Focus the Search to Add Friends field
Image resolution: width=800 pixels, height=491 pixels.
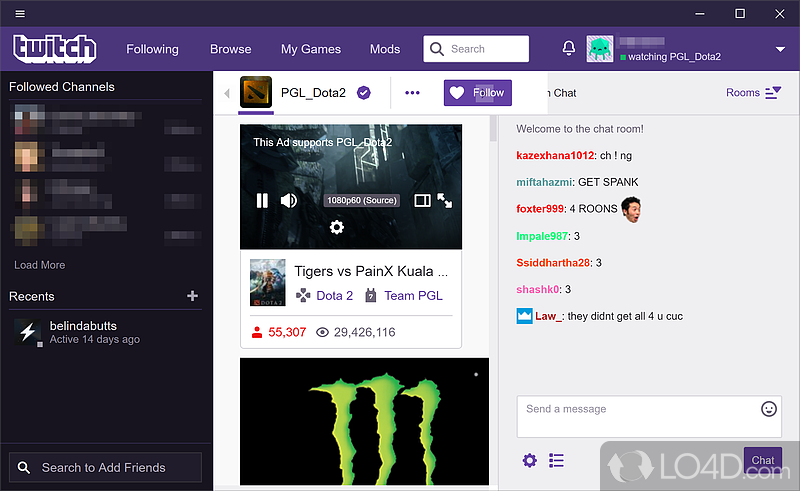pos(106,468)
